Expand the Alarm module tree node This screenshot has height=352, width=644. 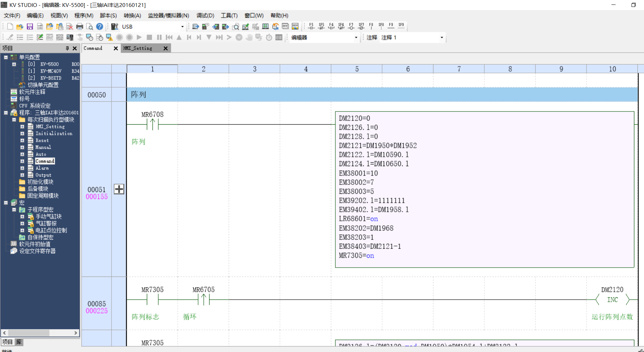tap(22, 168)
